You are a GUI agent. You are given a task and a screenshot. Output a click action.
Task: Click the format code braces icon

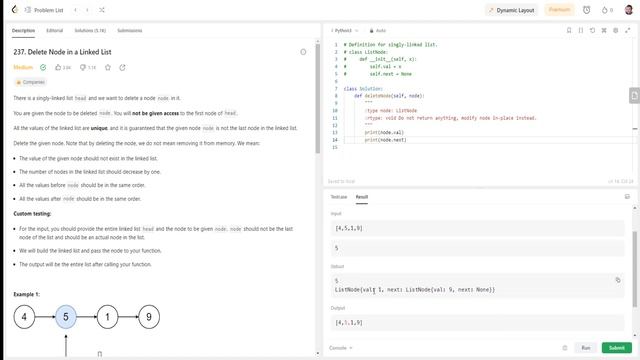[581, 30]
